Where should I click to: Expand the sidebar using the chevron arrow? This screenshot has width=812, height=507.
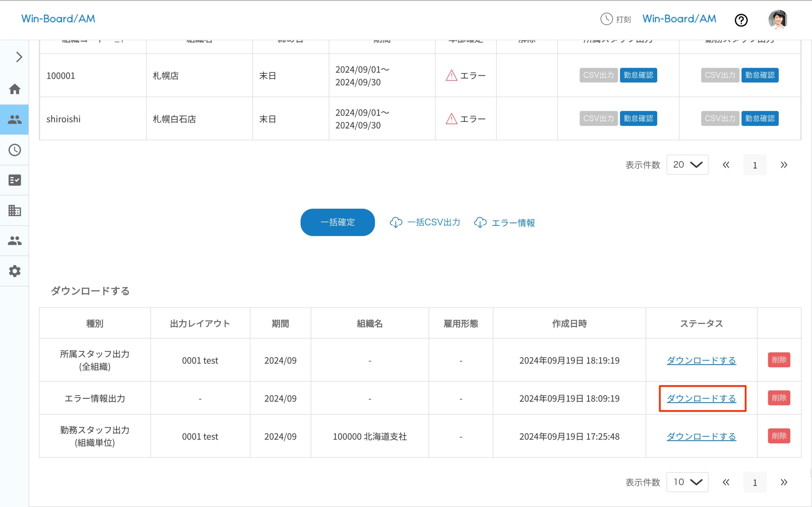pos(19,57)
